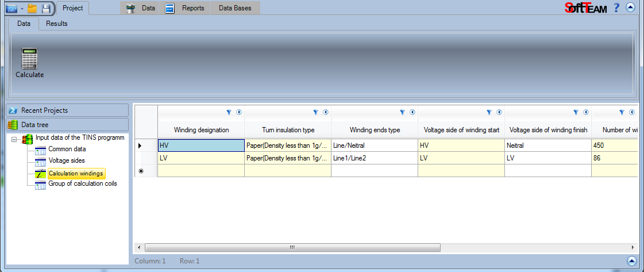Click the Line1/Line2 cell
This screenshot has width=644, height=272.
point(375,158)
